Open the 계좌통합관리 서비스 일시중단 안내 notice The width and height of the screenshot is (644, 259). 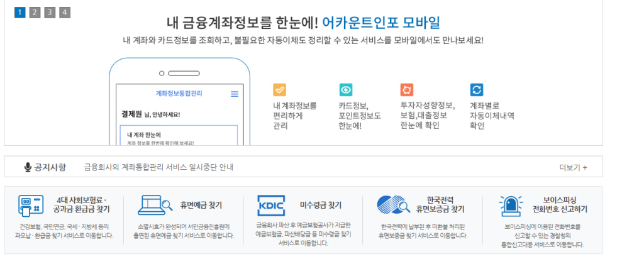click(x=158, y=167)
